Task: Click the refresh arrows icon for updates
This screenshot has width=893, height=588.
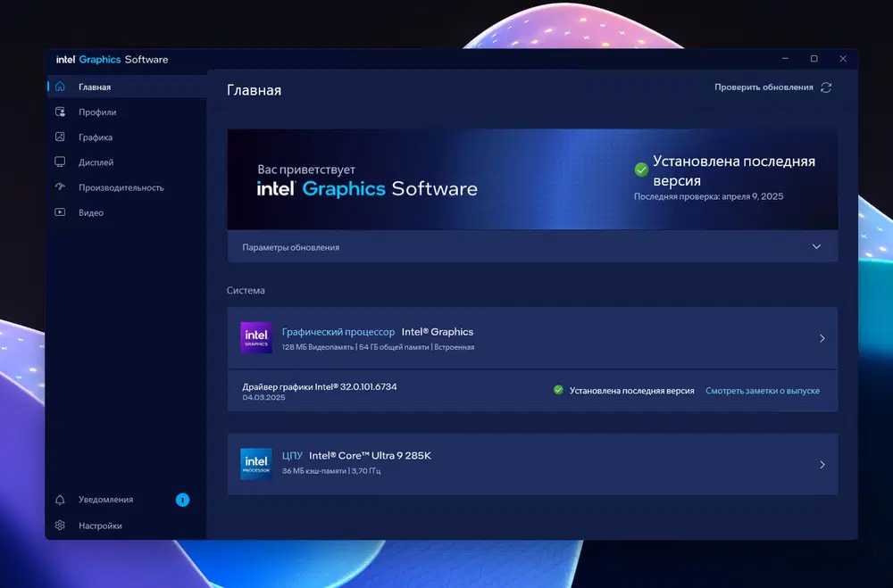Action: 826,87
